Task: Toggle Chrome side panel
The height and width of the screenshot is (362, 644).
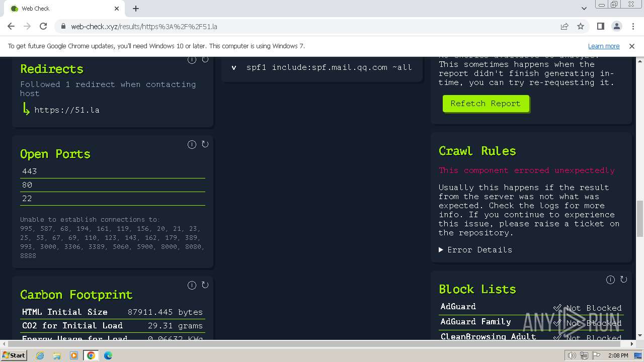Action: [x=600, y=26]
